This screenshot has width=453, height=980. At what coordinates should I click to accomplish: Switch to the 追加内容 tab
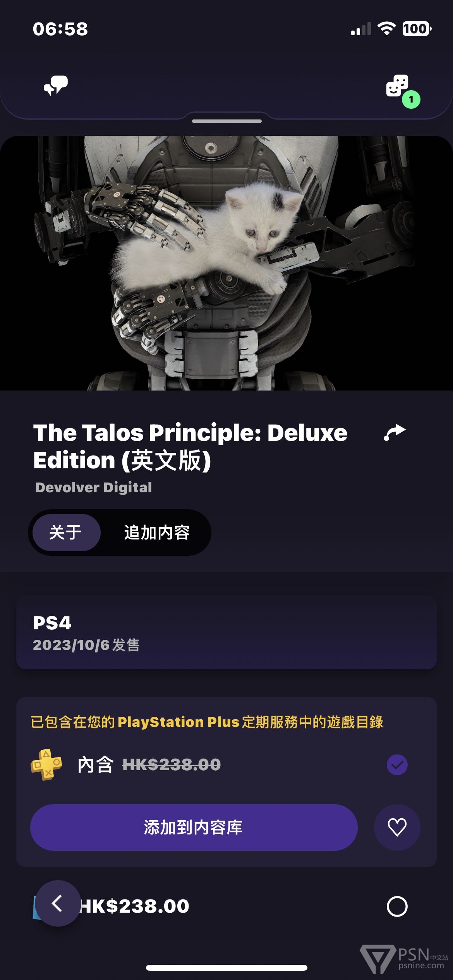(x=157, y=532)
